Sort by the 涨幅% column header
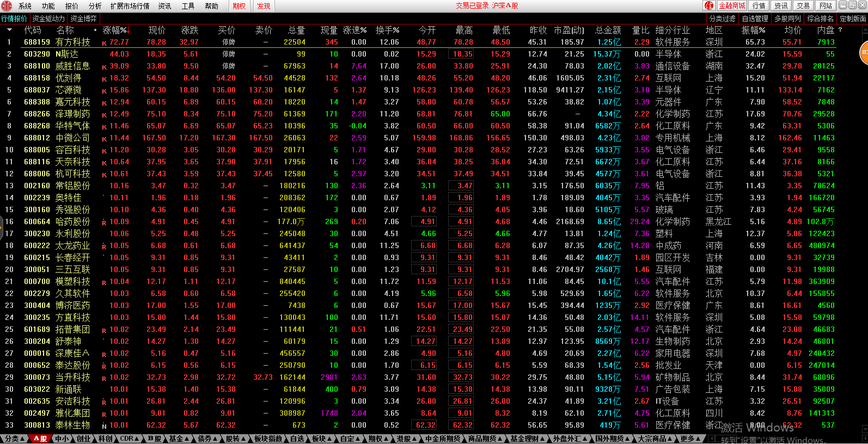 [x=116, y=30]
